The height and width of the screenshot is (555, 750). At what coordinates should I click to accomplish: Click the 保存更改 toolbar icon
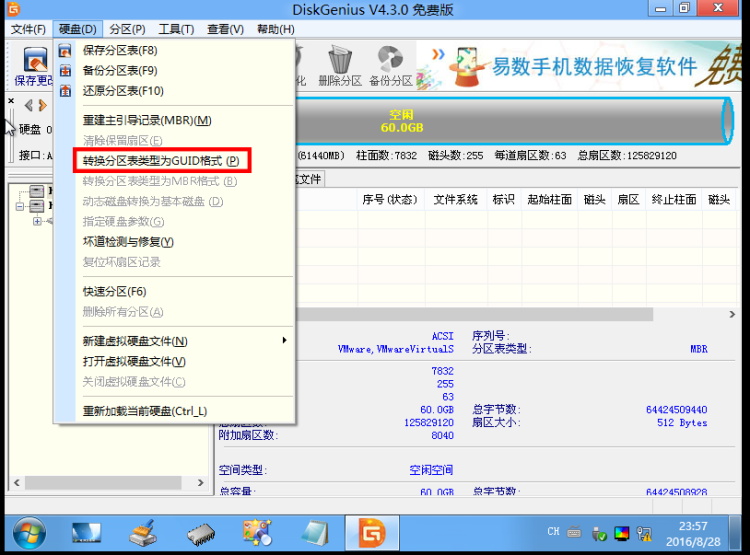pos(33,66)
